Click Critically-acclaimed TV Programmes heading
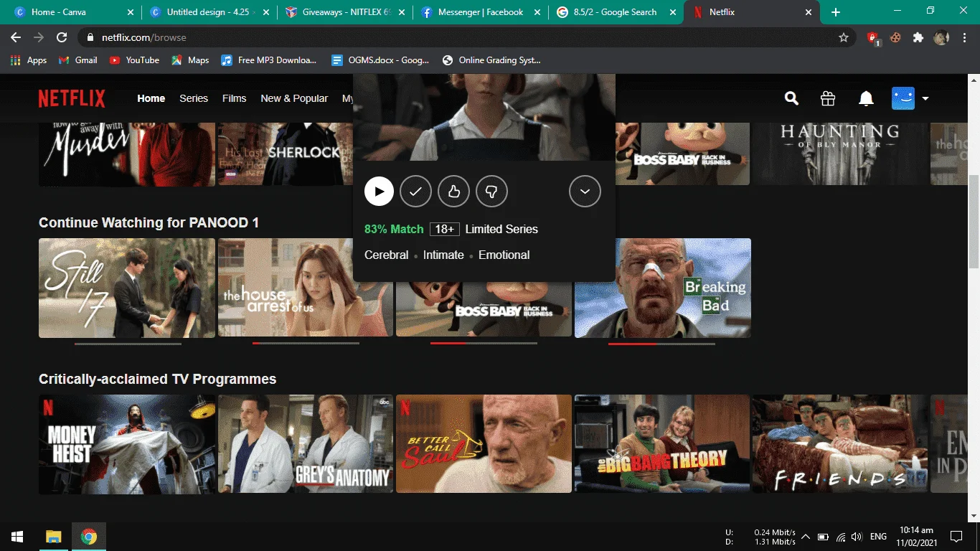The width and height of the screenshot is (980, 551). point(157,379)
